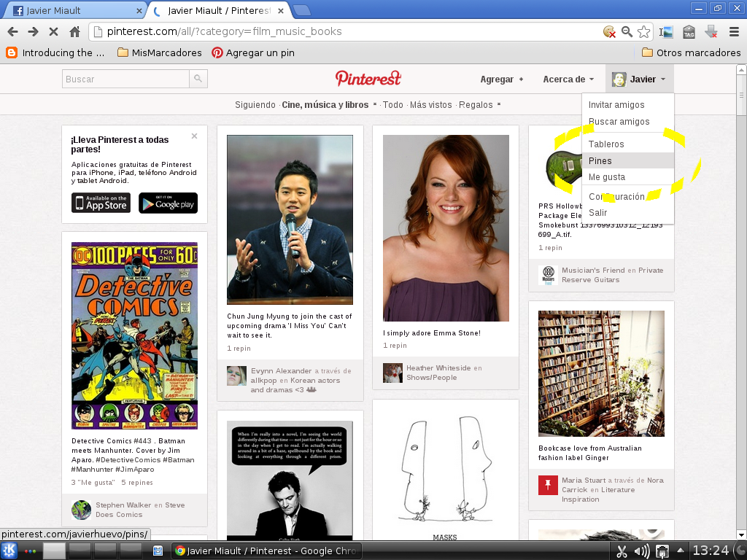Click the Musician's Friend avatar icon
This screenshot has width=747, height=560.
tap(548, 275)
